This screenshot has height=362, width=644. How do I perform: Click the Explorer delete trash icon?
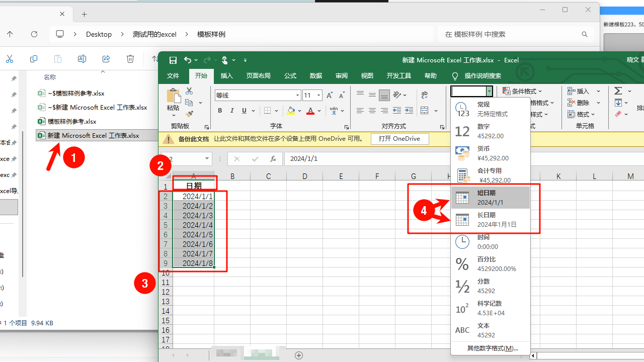[130, 59]
